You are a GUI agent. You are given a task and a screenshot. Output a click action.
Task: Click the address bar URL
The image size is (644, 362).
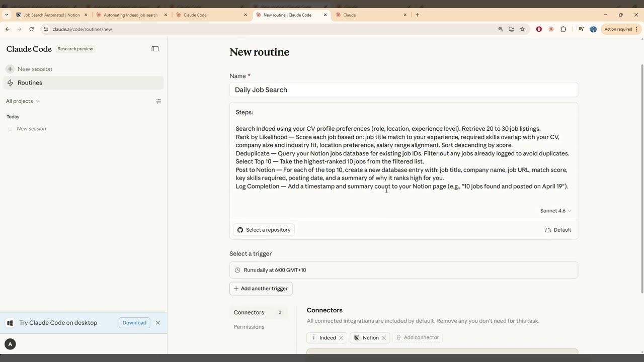[82, 29]
